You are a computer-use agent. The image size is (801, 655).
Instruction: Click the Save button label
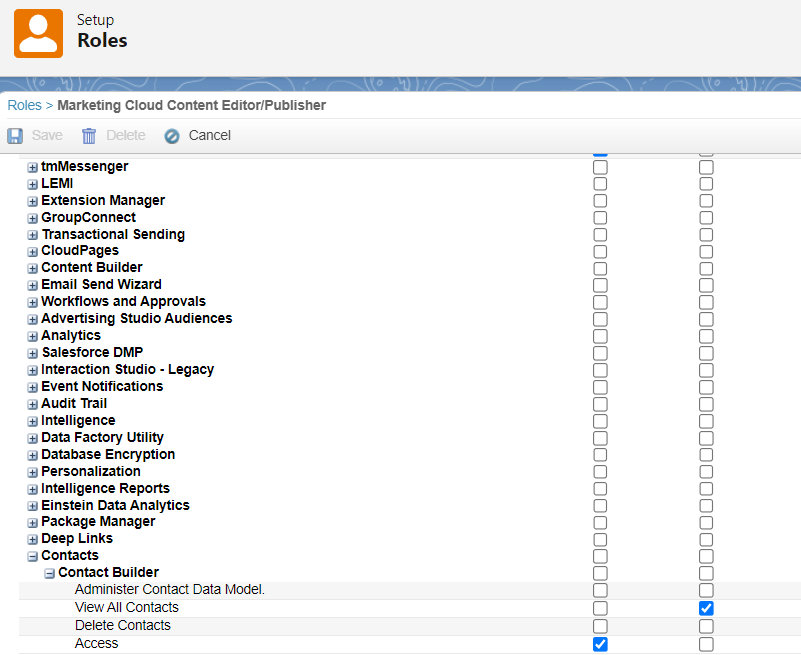tap(47, 135)
